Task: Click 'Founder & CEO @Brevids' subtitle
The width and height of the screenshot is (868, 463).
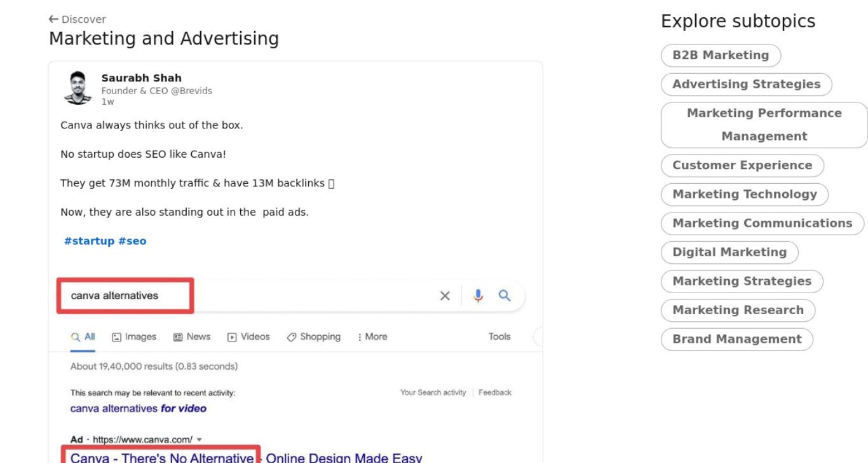Action: 157,91
